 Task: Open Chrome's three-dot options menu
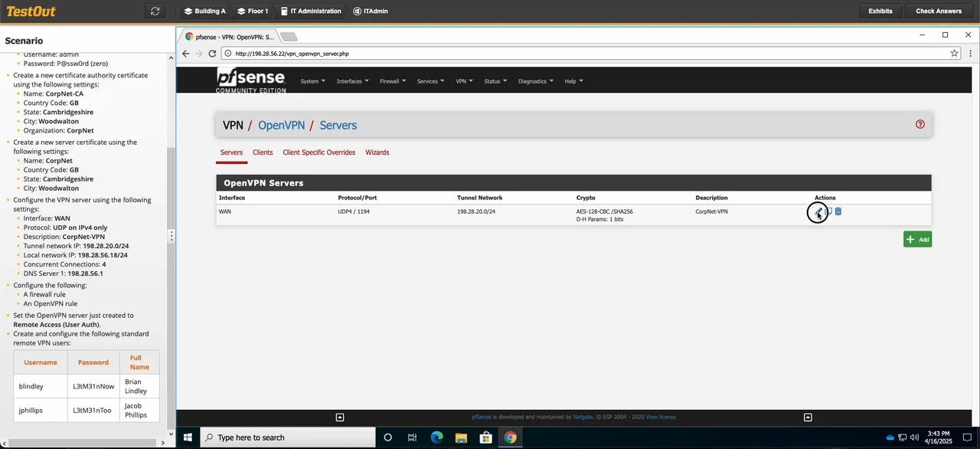tap(970, 54)
